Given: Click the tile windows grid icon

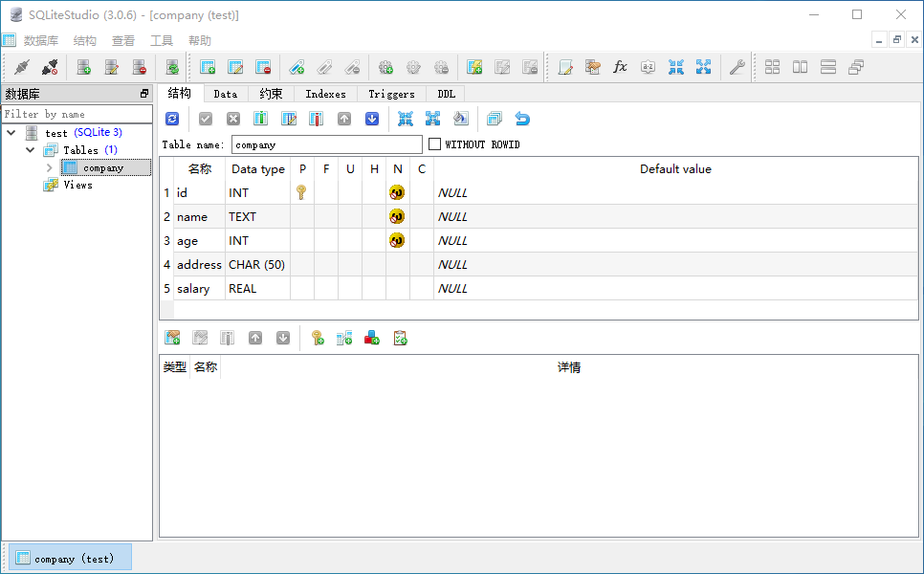Looking at the screenshot, I should coord(772,67).
